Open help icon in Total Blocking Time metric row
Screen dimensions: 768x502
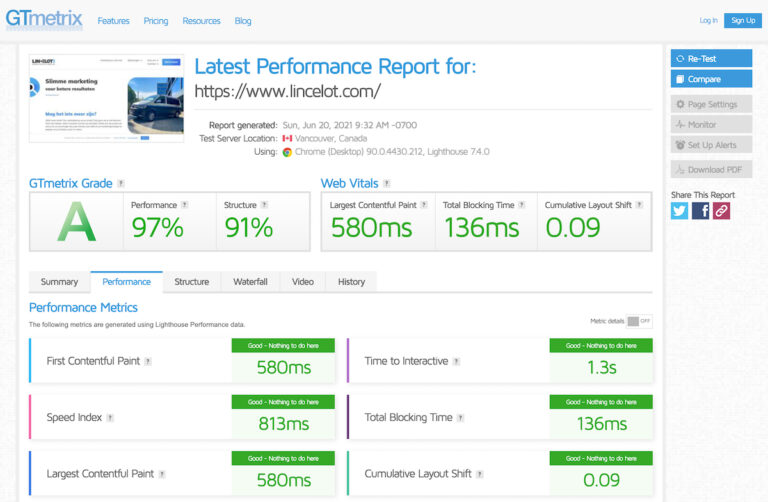[460, 418]
